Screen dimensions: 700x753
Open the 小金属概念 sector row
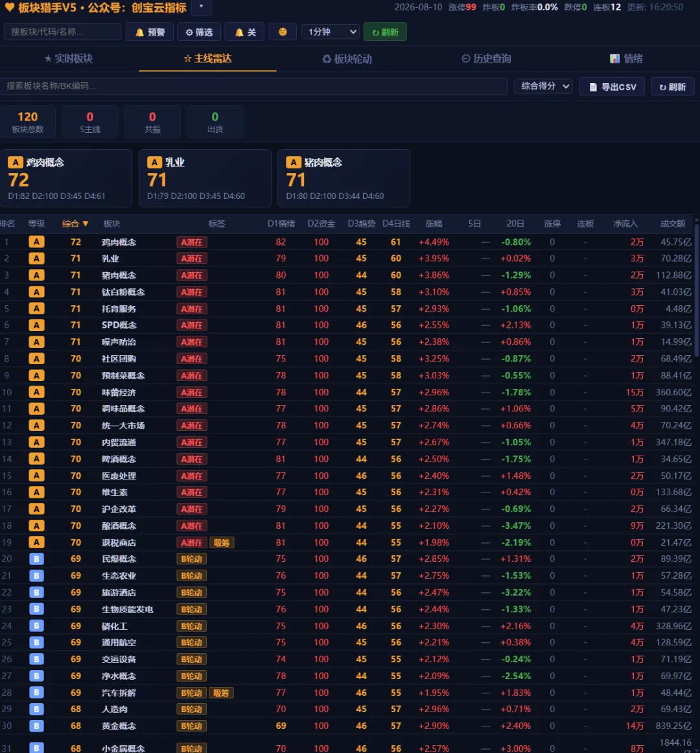[x=347, y=745]
